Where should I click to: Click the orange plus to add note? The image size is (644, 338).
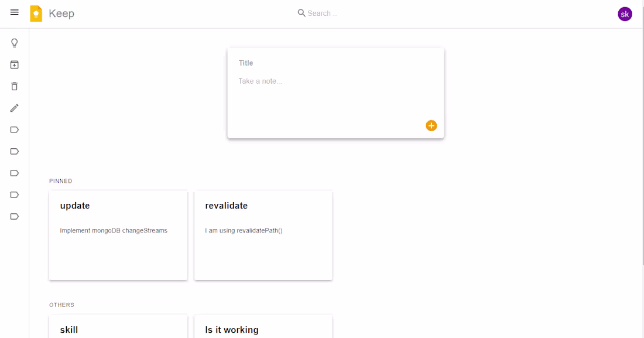point(431,125)
